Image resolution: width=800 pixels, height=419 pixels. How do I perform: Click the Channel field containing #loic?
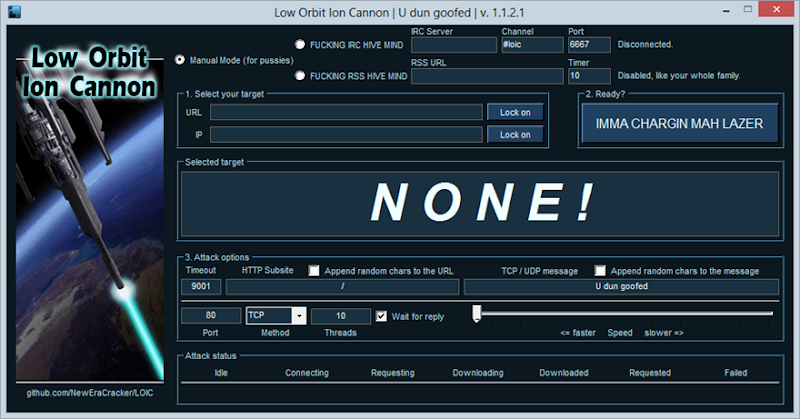532,45
